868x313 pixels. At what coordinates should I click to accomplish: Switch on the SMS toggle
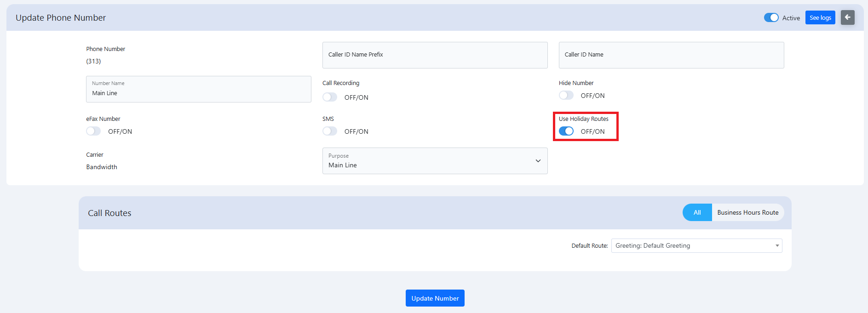click(330, 131)
